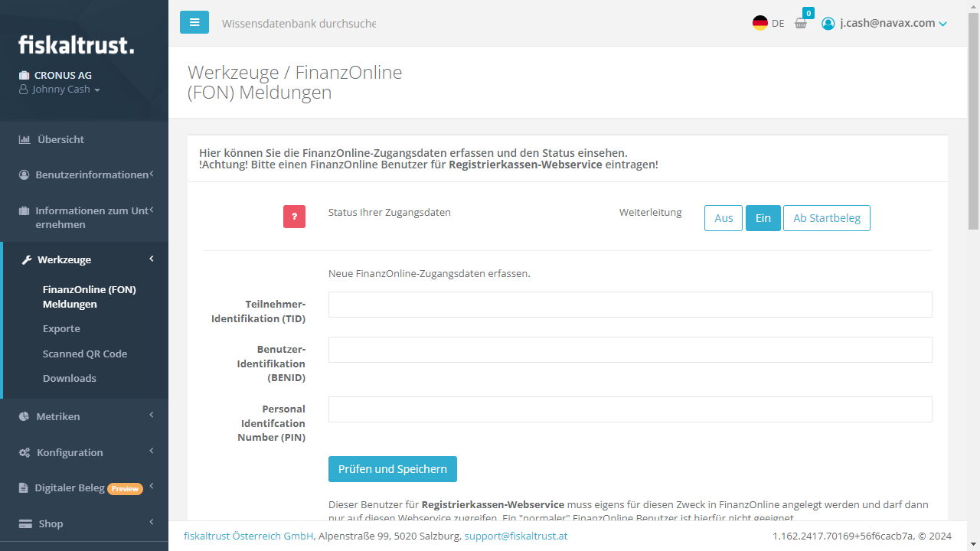Click the red question mark status icon

[x=294, y=217]
